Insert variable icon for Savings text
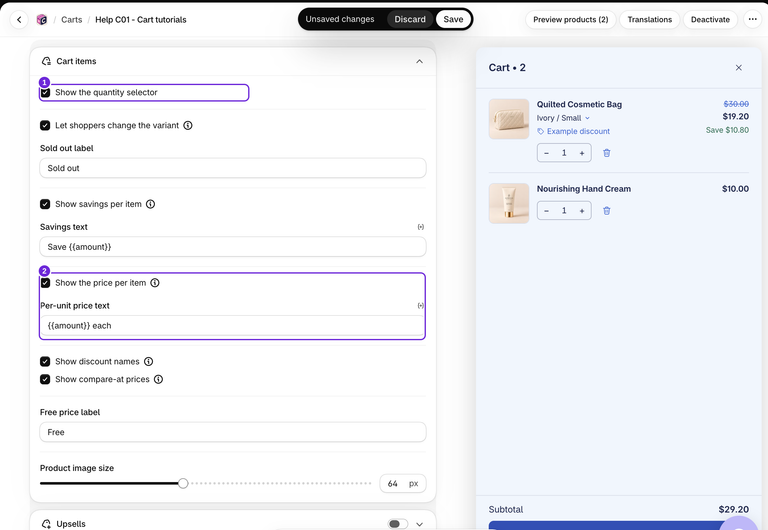 click(421, 227)
